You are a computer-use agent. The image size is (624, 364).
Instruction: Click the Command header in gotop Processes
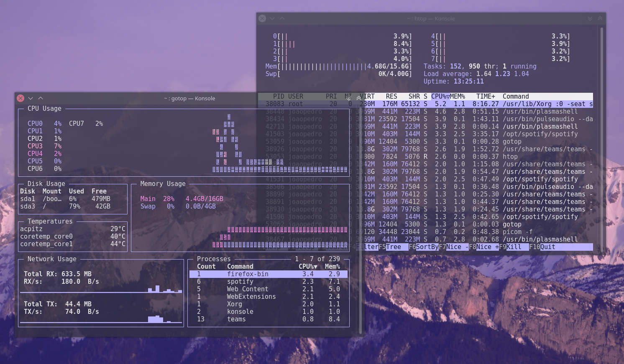(x=240, y=267)
